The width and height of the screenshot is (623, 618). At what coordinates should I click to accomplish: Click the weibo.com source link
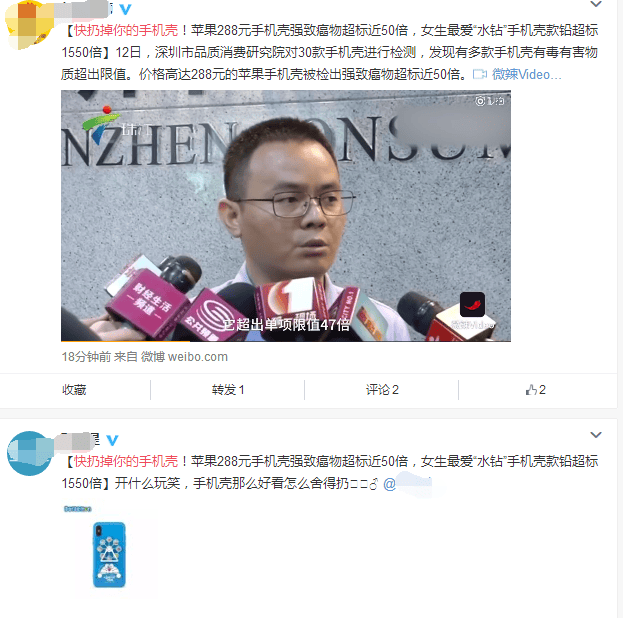198,357
